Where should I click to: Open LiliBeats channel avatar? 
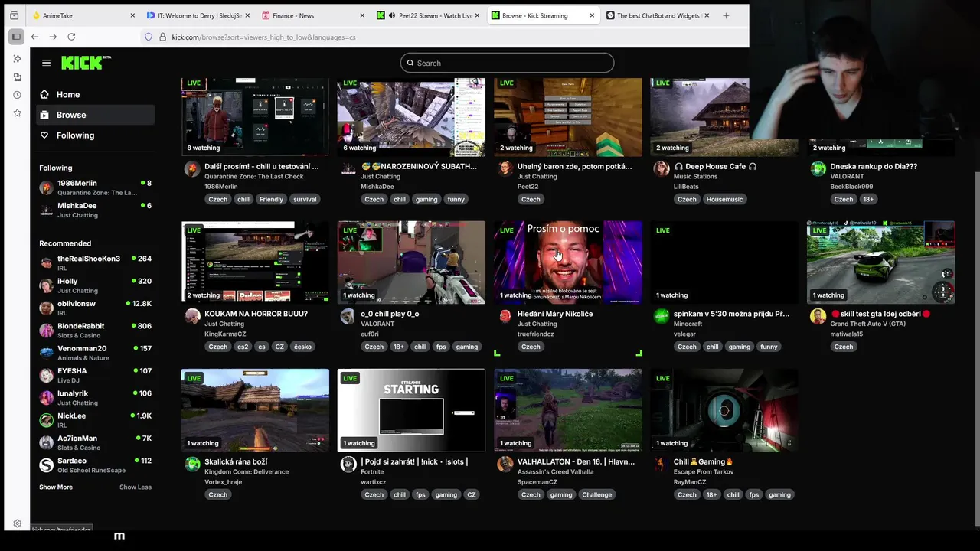[x=661, y=169]
